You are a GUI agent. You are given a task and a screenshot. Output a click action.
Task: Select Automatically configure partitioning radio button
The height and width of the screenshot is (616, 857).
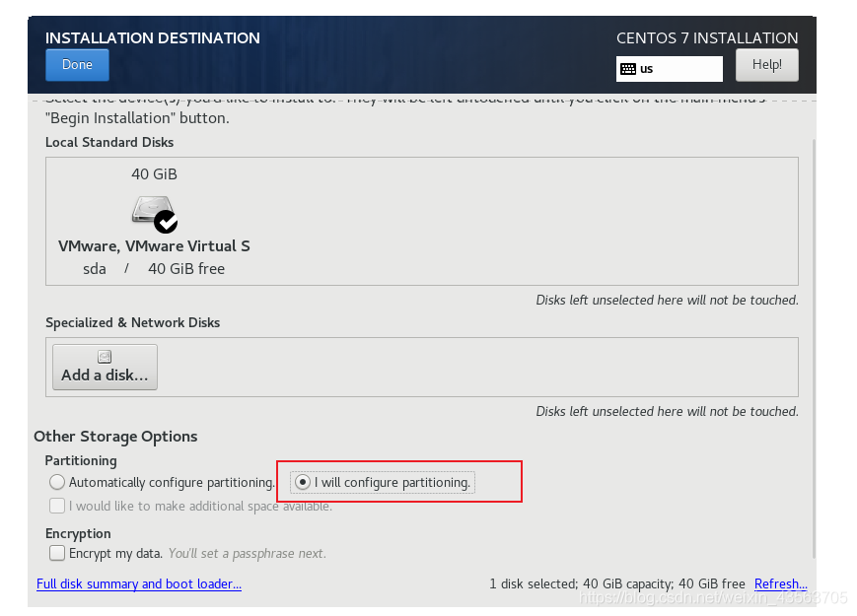point(57,482)
